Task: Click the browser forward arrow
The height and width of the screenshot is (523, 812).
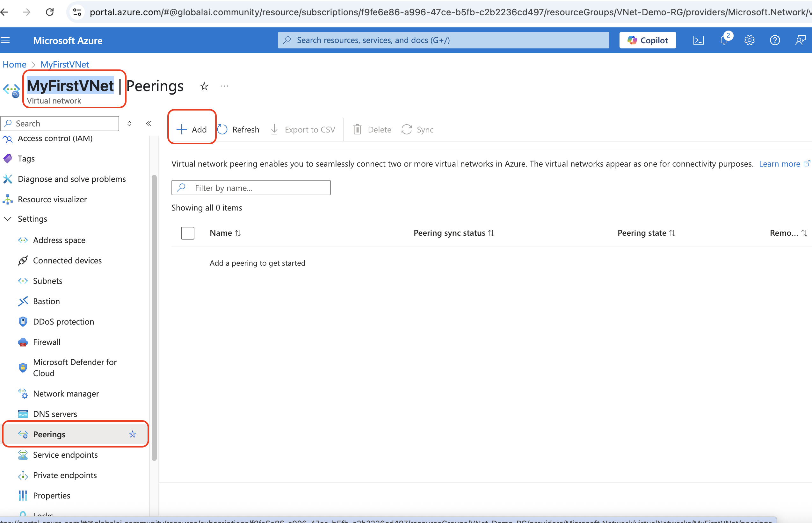Action: (26, 12)
